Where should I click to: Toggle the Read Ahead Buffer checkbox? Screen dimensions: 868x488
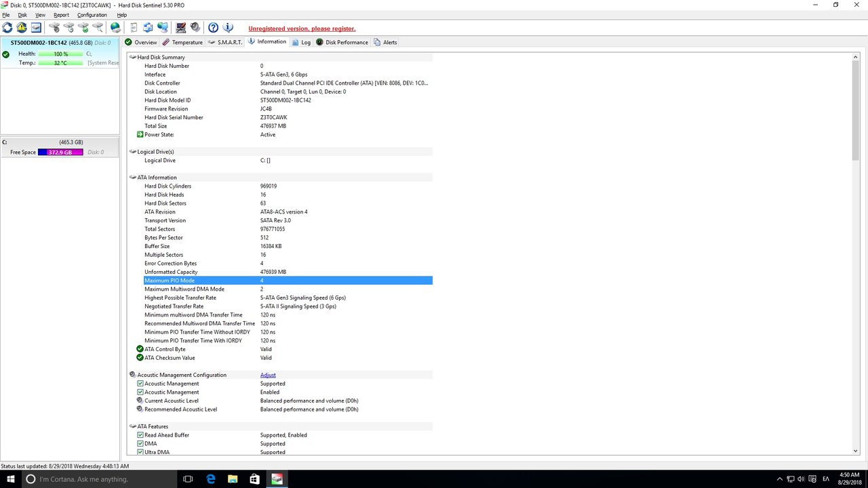click(x=140, y=435)
